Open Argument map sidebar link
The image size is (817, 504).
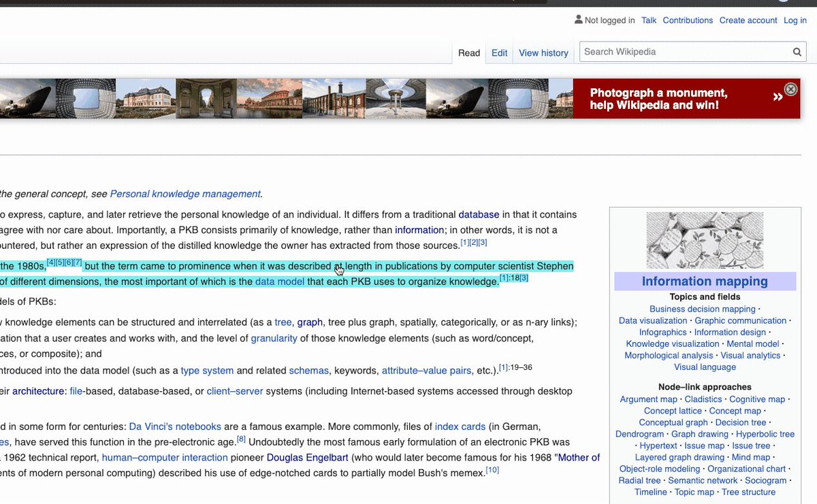pos(649,399)
